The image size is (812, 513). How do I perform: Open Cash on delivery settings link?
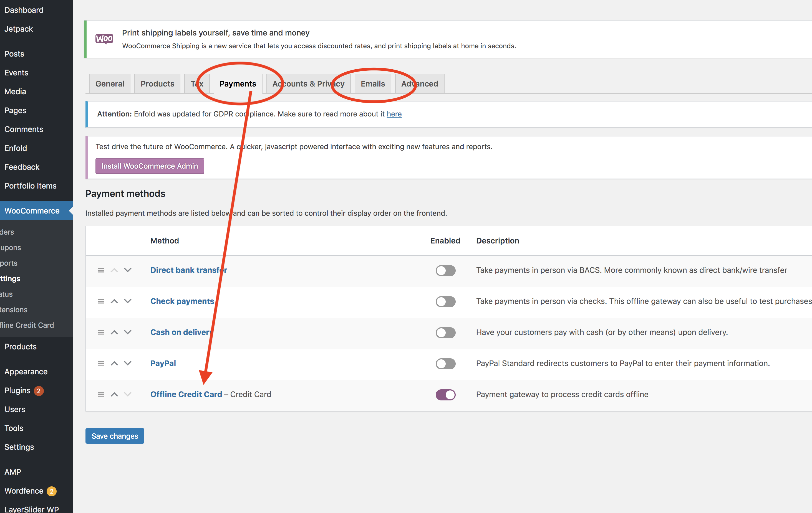(182, 332)
